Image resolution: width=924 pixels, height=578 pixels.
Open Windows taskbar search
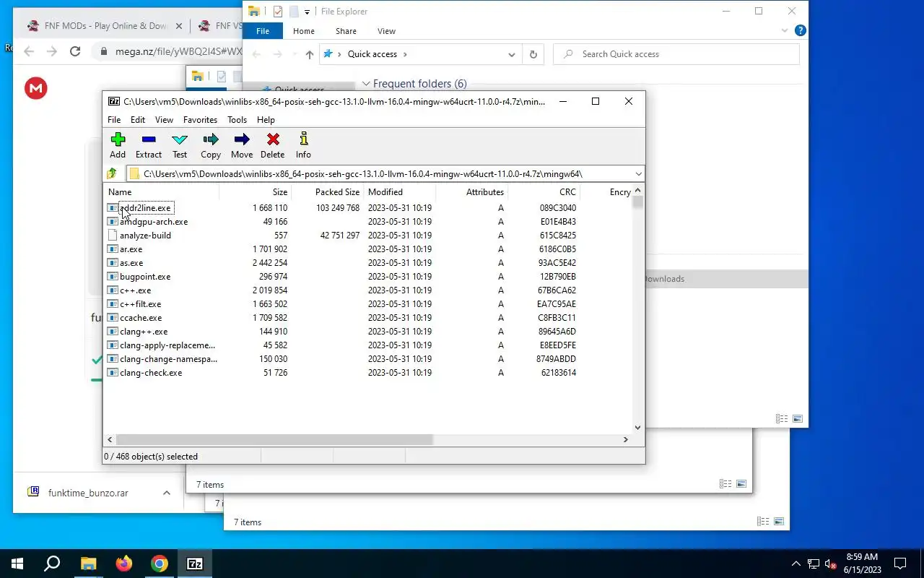[52, 564]
